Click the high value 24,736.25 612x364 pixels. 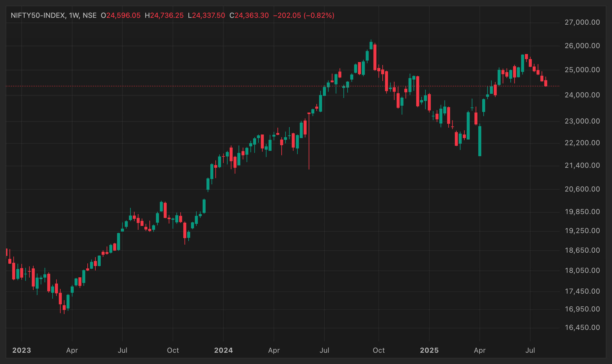click(x=167, y=15)
